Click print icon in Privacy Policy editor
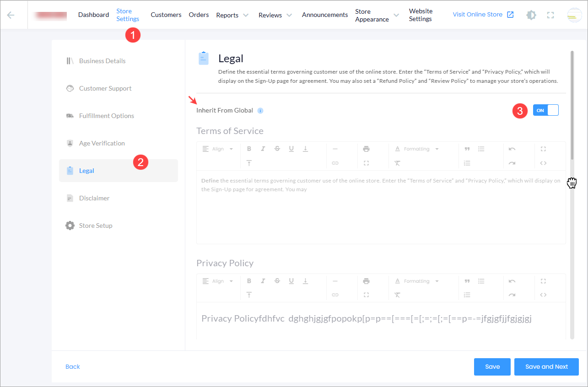The width and height of the screenshot is (588, 387). 366,281
